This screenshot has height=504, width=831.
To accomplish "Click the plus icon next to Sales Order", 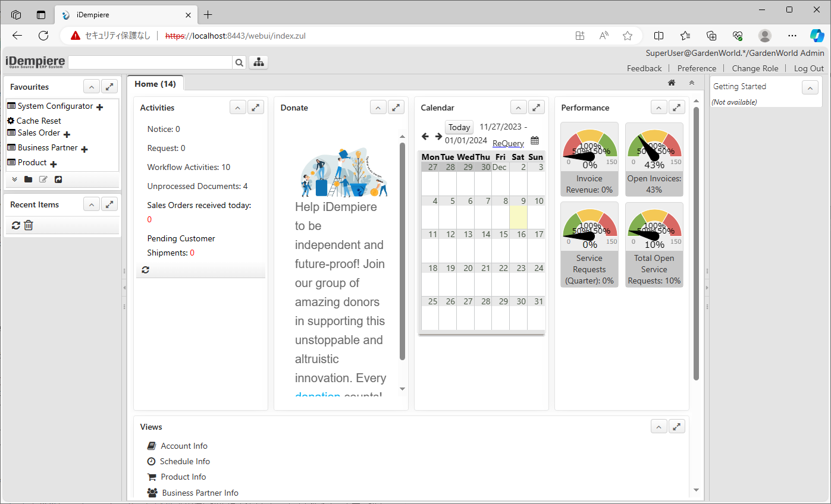I will click(x=67, y=134).
